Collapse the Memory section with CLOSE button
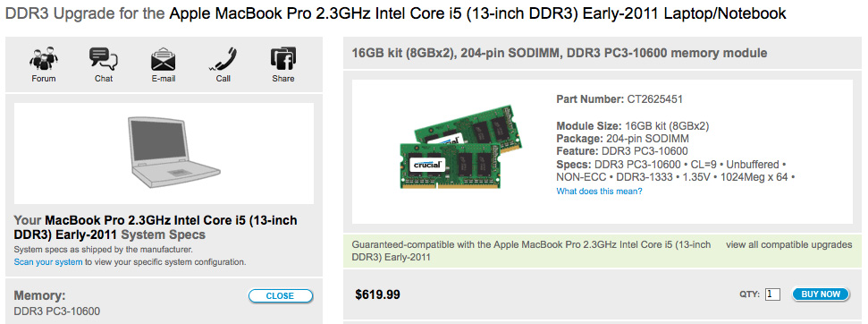The height and width of the screenshot is (324, 868). [x=280, y=295]
